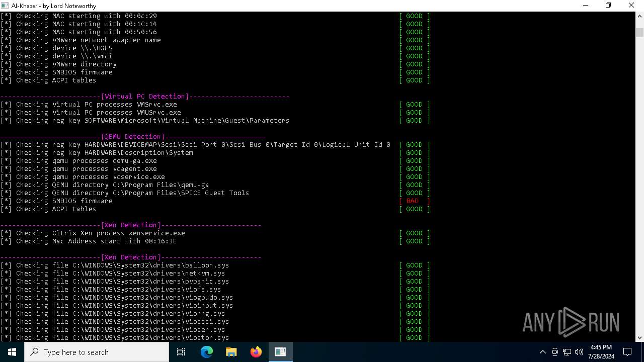Open the volume tray icon
The image size is (644, 362).
579,352
